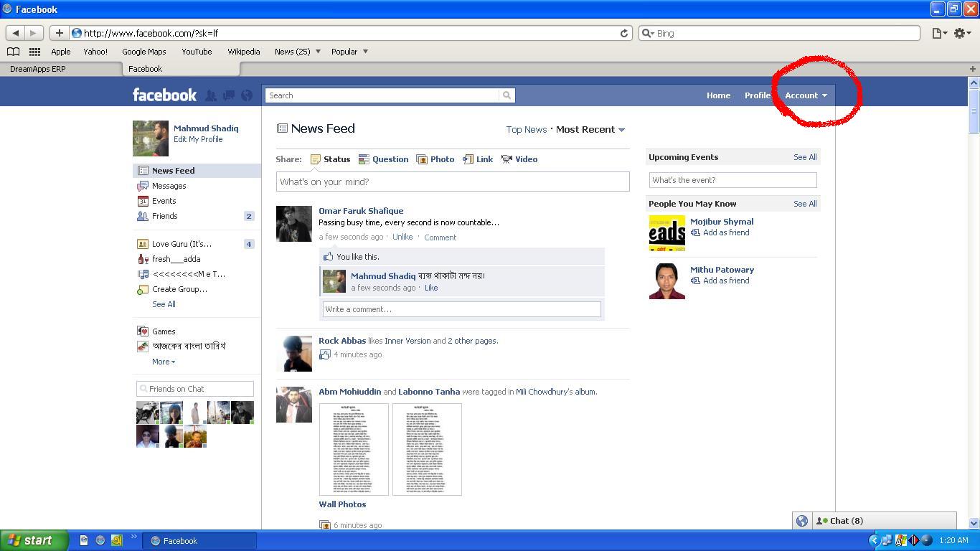
Task: Open the Top Sites grid icon
Action: [x=34, y=52]
